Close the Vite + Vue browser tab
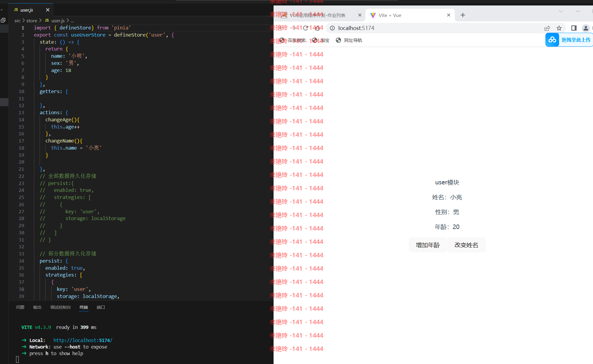 click(x=449, y=15)
